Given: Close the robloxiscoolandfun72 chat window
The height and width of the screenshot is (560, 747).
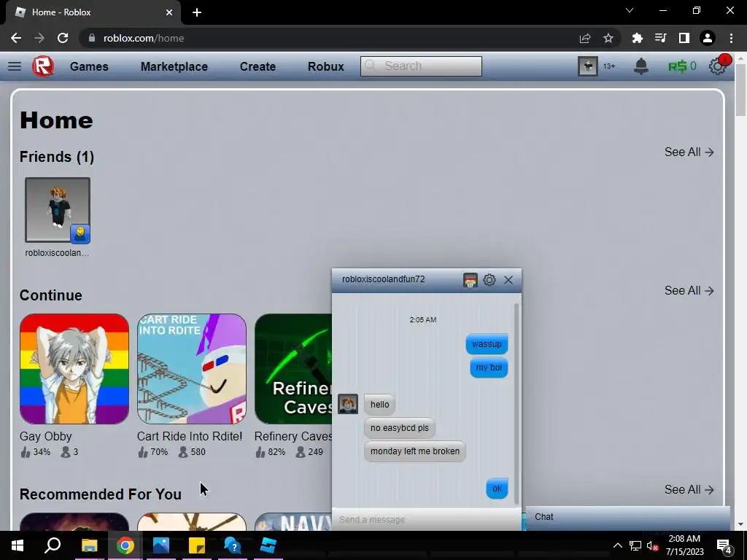Looking at the screenshot, I should pyautogui.click(x=508, y=280).
